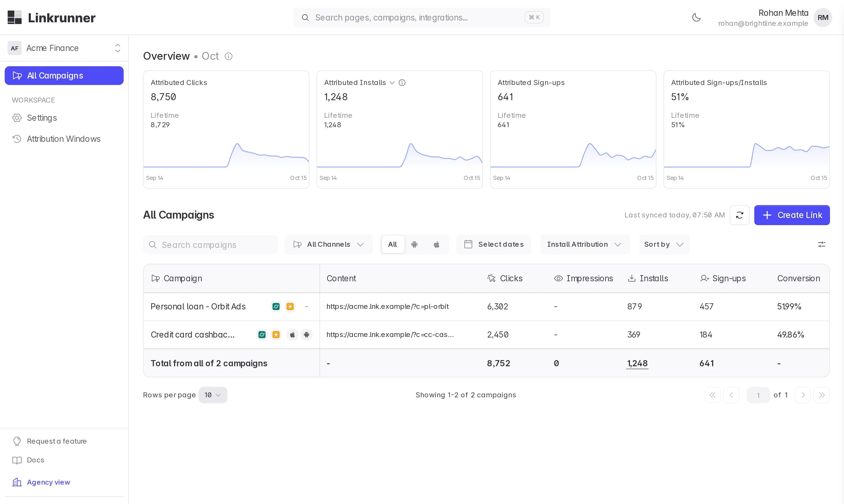Toggle dark mode moon icon
Image resolution: width=844 pixels, height=504 pixels.
coord(696,17)
